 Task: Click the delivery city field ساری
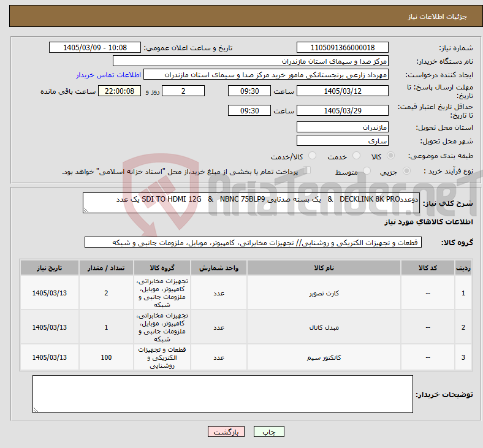pos(342,140)
